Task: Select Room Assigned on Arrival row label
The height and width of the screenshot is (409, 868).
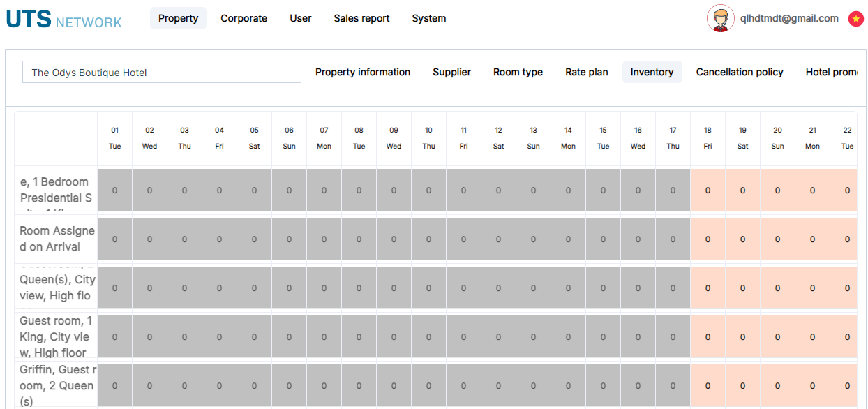Action: (x=57, y=239)
